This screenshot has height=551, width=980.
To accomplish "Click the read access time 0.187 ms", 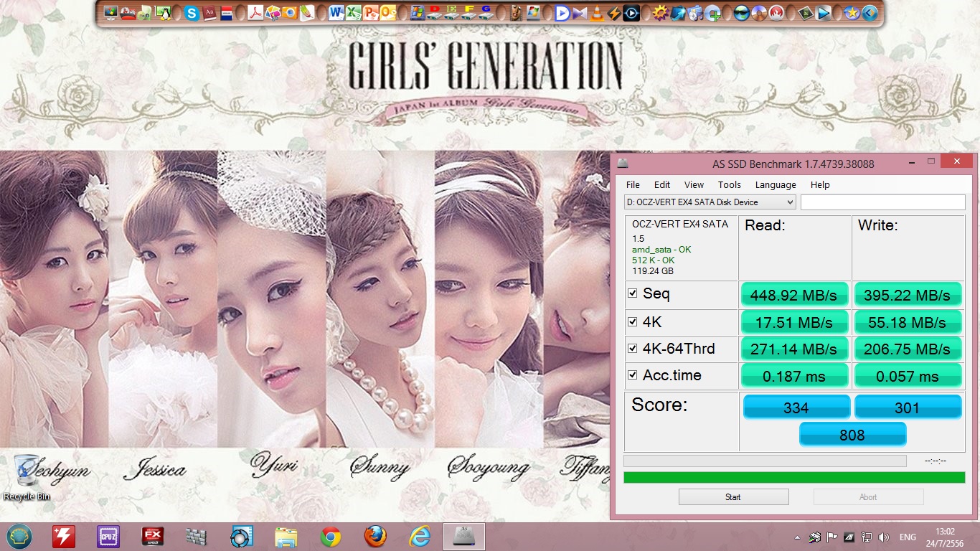I will tap(794, 375).
